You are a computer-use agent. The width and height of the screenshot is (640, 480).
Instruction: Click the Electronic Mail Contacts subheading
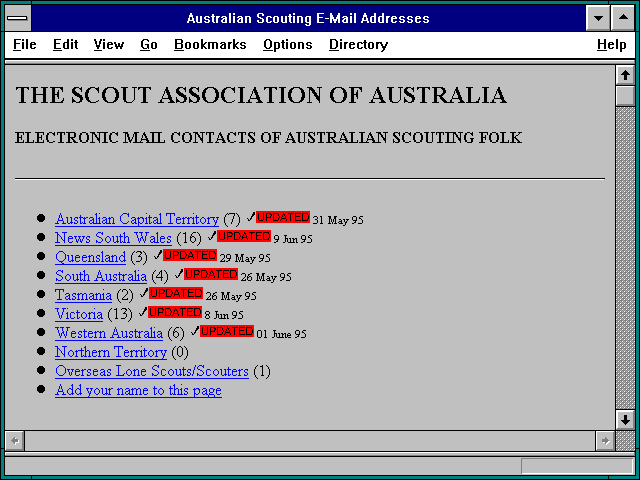[269, 138]
